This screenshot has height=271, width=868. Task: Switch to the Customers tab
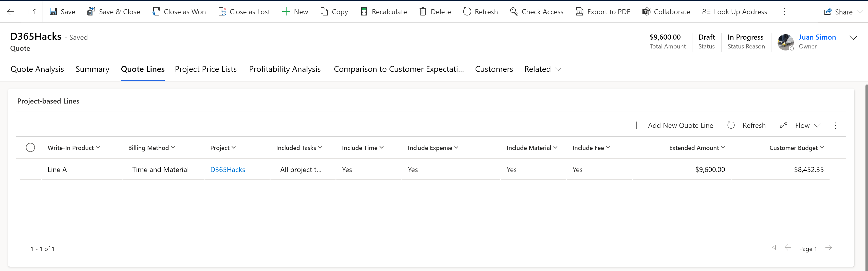[x=494, y=69]
